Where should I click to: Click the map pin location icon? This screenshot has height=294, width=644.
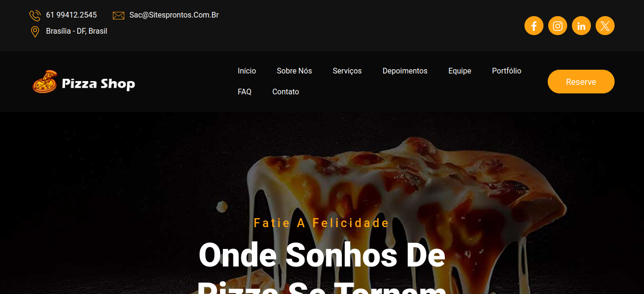click(x=35, y=32)
